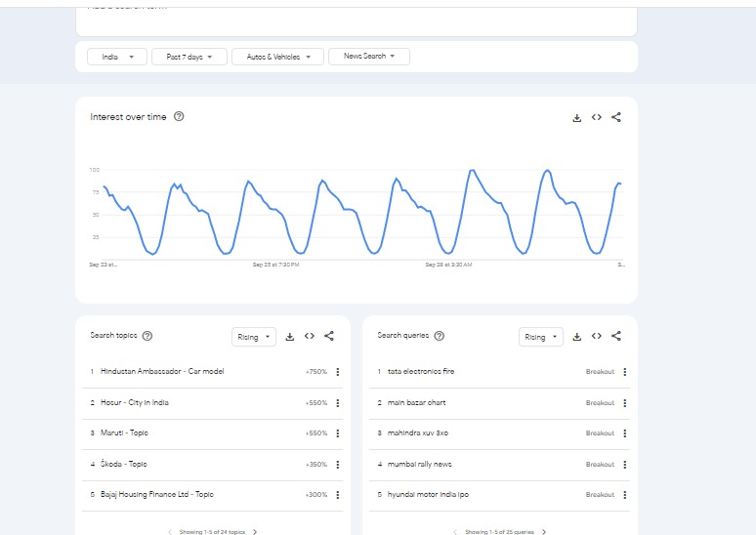Image resolution: width=756 pixels, height=535 pixels.
Task: Open more options for Škoda topic row
Action: pos(338,465)
